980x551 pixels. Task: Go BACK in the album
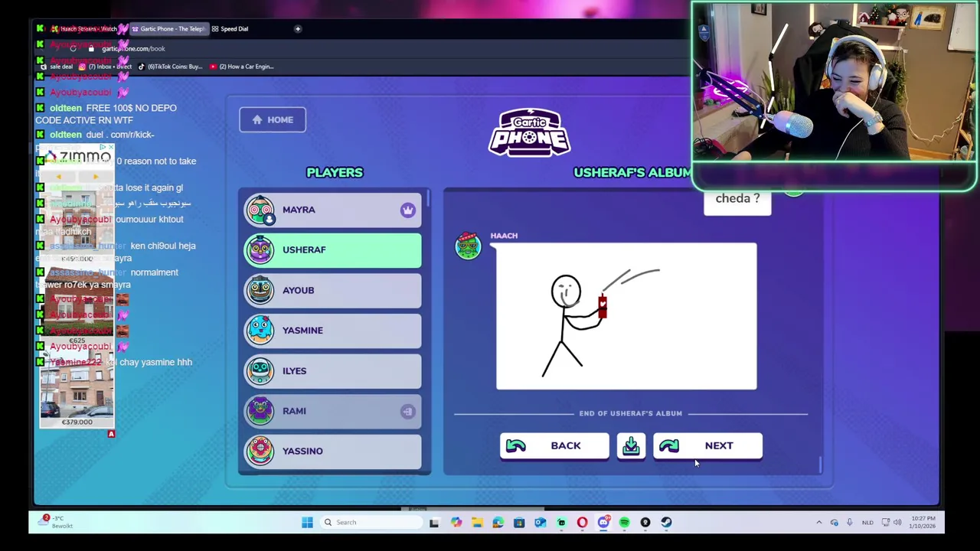click(x=554, y=445)
